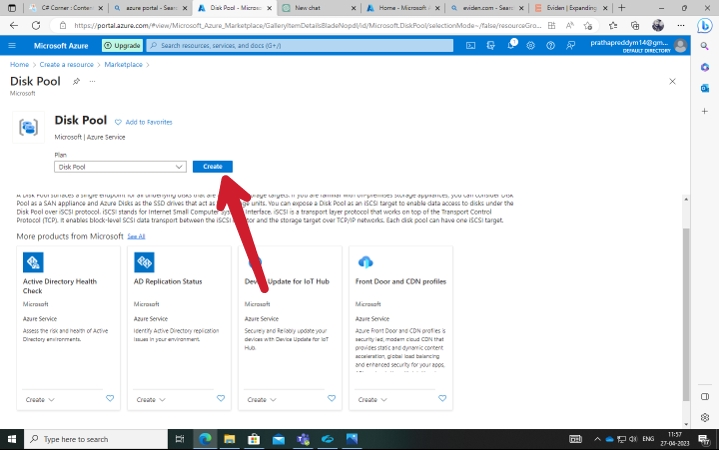This screenshot has width=719, height=450.
Task: Open the Disk Pool more options ellipsis
Action: 92,81
